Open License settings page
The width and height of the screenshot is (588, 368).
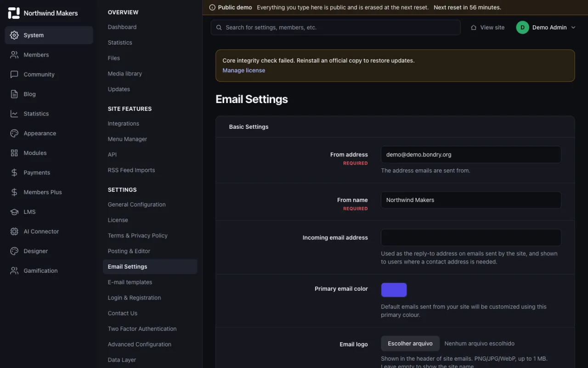coord(118,220)
